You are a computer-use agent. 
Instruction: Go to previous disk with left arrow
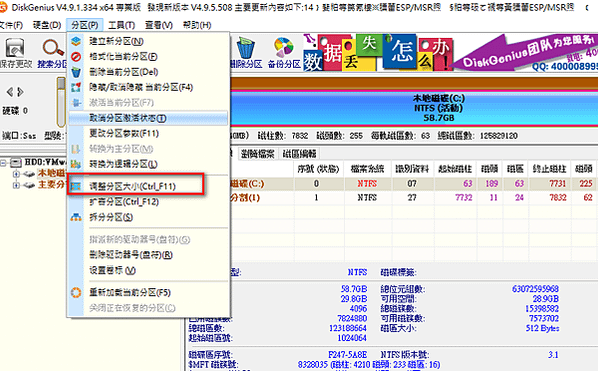tap(10, 92)
